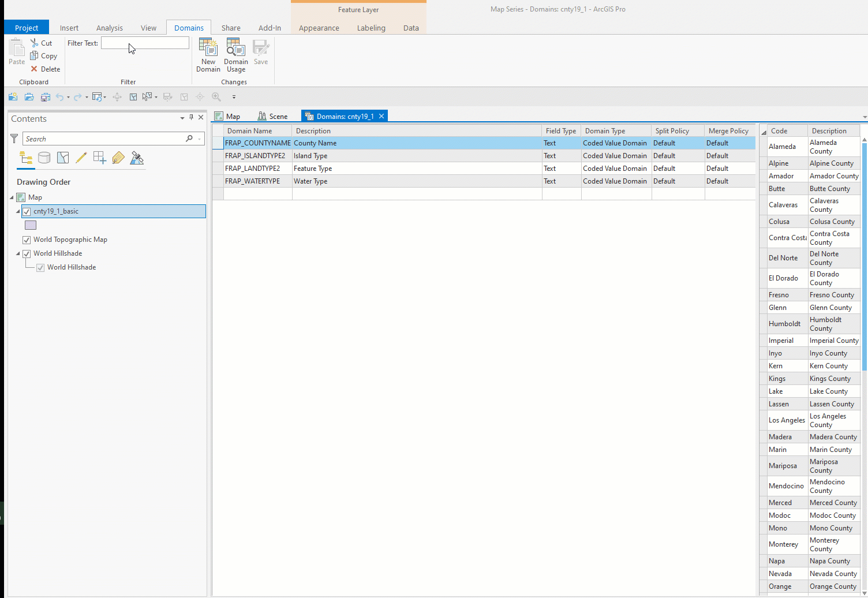Sort by Domain Name column header
The width and height of the screenshot is (868, 598).
[258, 131]
